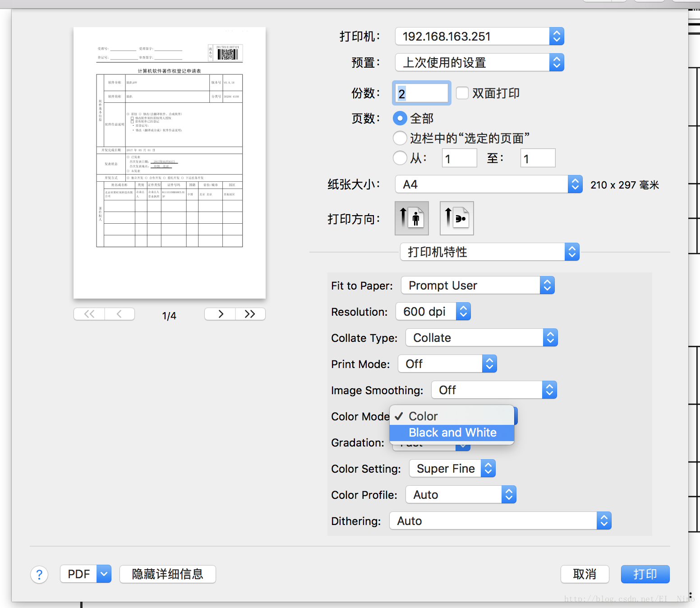This screenshot has height=608, width=700.
Task: Select 从 page range radio button
Action: click(x=400, y=158)
